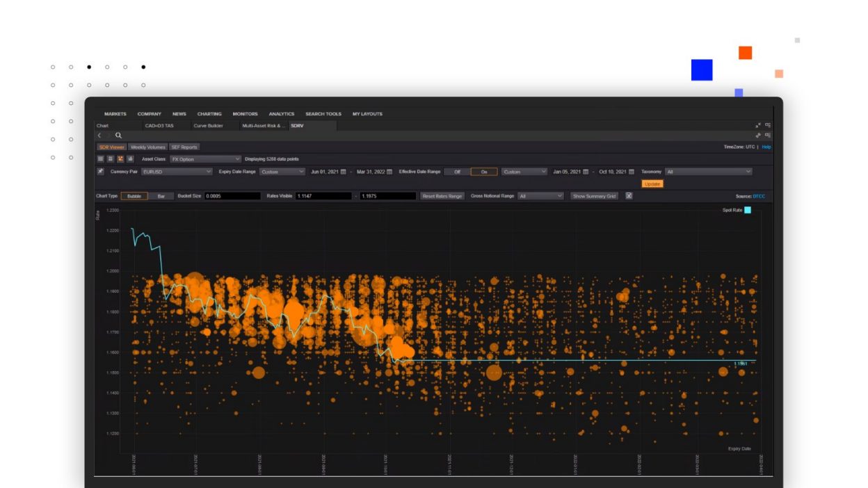Image resolution: width=868 pixels, height=488 pixels.
Task: Select the highlighted bubble chart view icon
Action: [x=120, y=158]
